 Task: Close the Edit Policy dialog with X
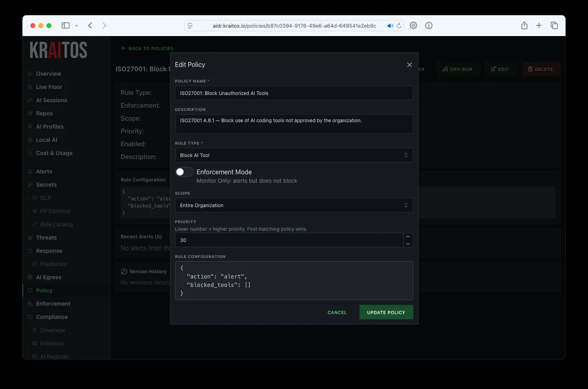pos(409,65)
